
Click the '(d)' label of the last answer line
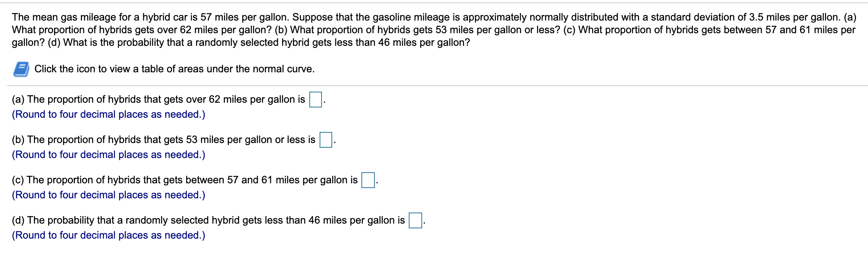tap(18, 220)
